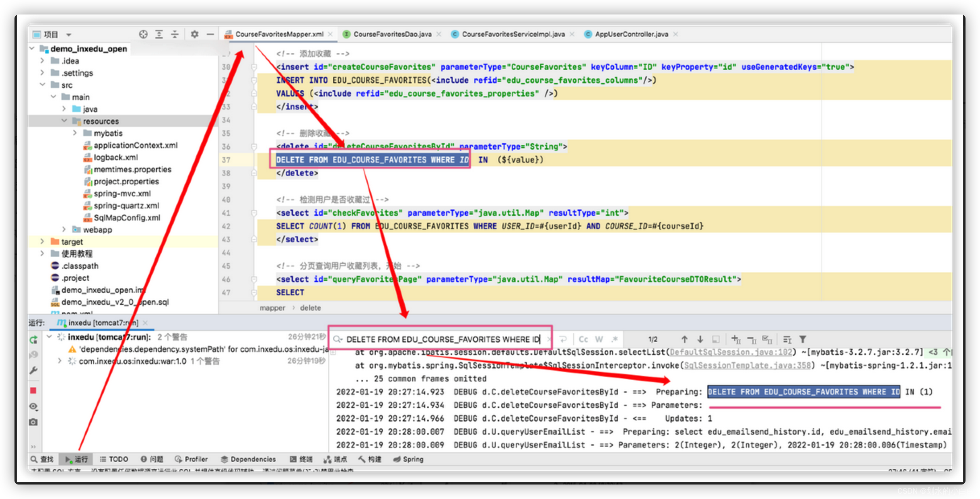The height and width of the screenshot is (499, 980).
Task: Click the camera snapshot icon in run panel
Action: [34, 422]
